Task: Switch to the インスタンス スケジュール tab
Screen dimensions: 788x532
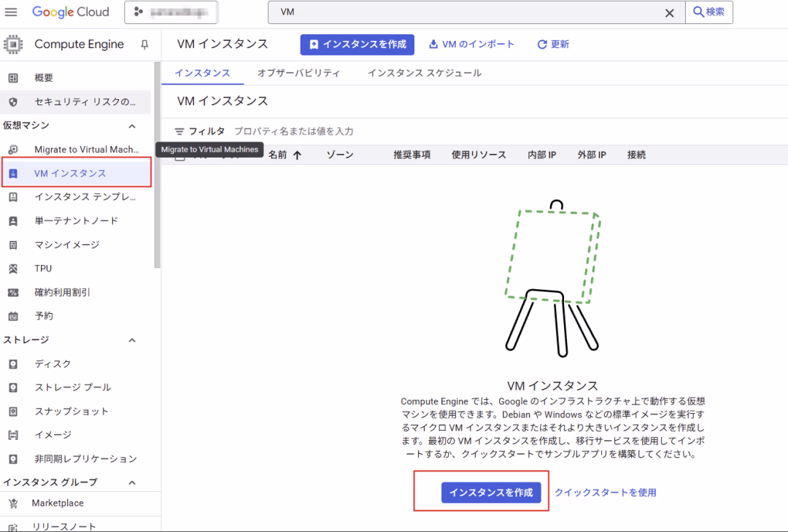Action: click(x=425, y=73)
